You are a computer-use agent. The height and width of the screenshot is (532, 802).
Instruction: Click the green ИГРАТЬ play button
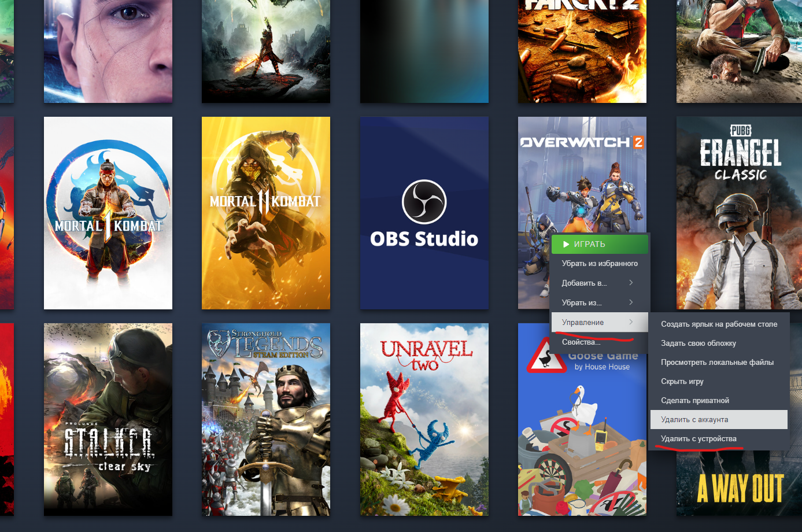tap(600, 244)
